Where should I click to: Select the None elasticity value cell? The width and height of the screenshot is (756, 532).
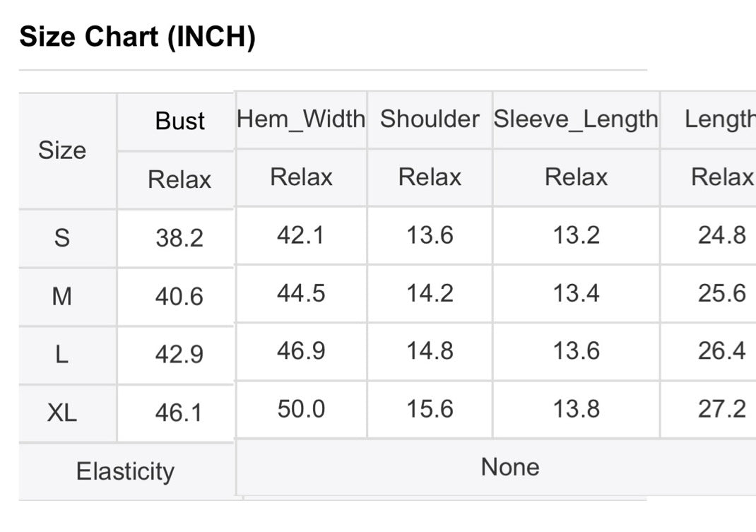510,466
